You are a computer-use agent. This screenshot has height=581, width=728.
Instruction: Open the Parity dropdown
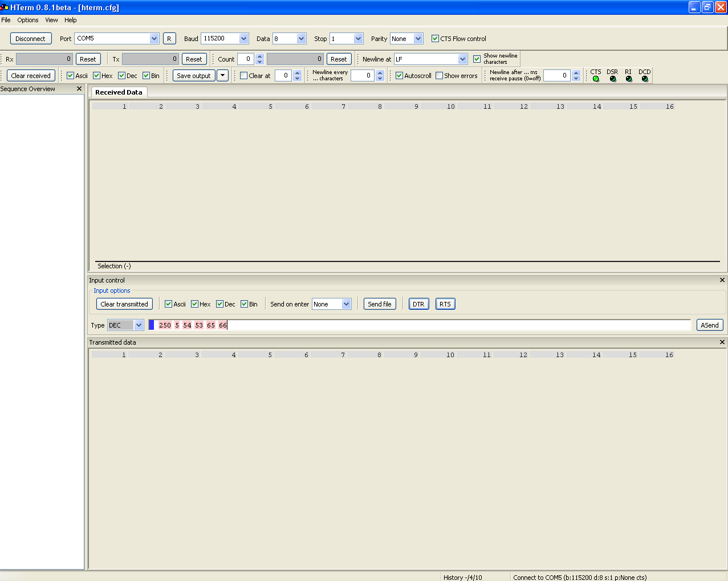[418, 39]
